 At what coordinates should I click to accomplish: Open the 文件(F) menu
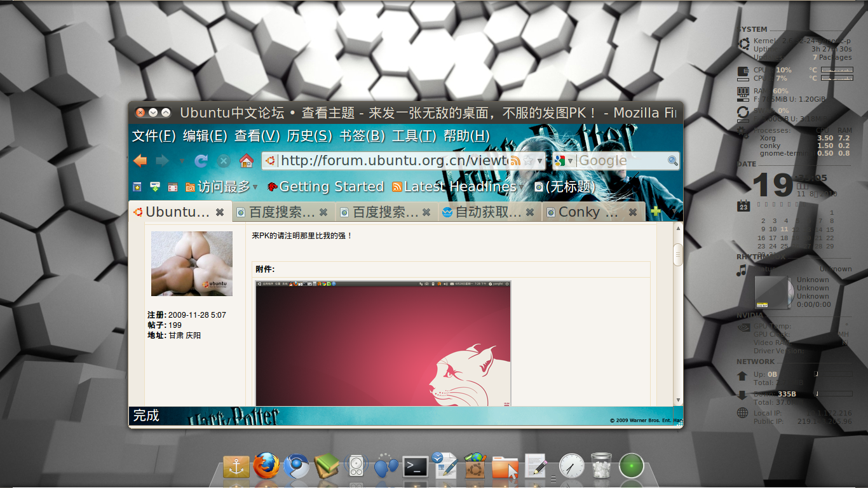(x=154, y=135)
